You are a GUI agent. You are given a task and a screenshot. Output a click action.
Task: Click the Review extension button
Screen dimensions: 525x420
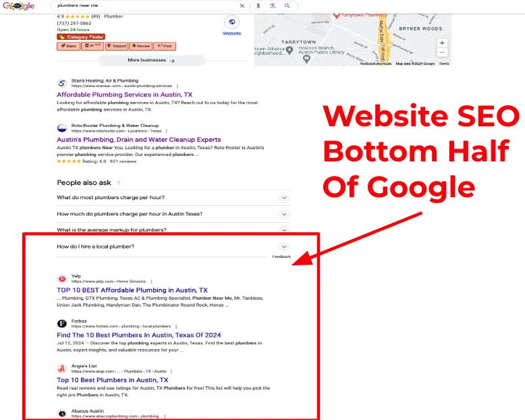[140, 46]
